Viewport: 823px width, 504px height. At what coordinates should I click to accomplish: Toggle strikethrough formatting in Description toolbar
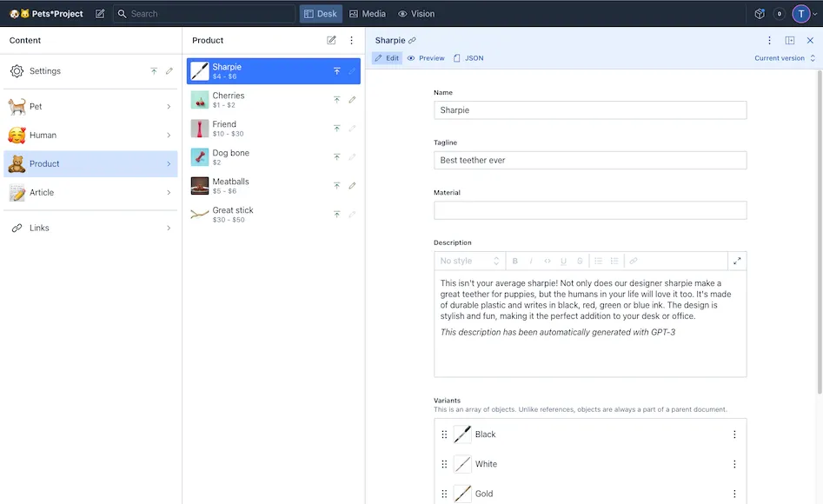pos(580,261)
